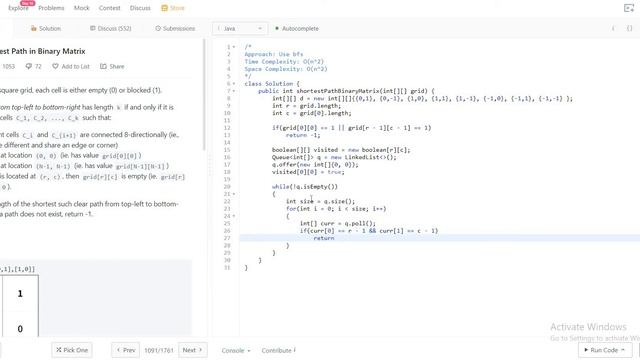Collapse while-loop block fold arrow at line 21
640x360 pixels.
(234, 194)
